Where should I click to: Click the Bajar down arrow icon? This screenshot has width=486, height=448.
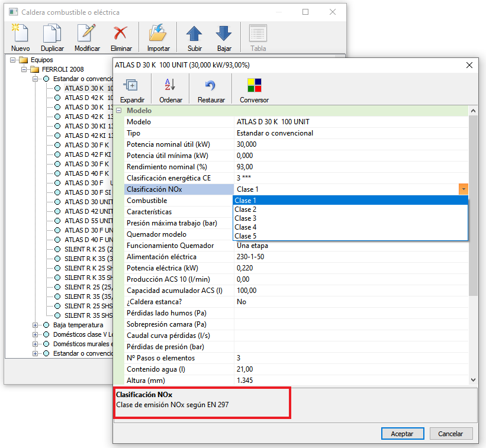(x=224, y=33)
